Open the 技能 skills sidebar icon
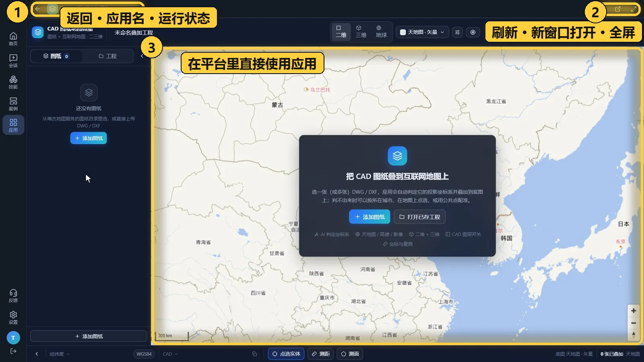Viewport: 644px width, 362px height. (13, 82)
